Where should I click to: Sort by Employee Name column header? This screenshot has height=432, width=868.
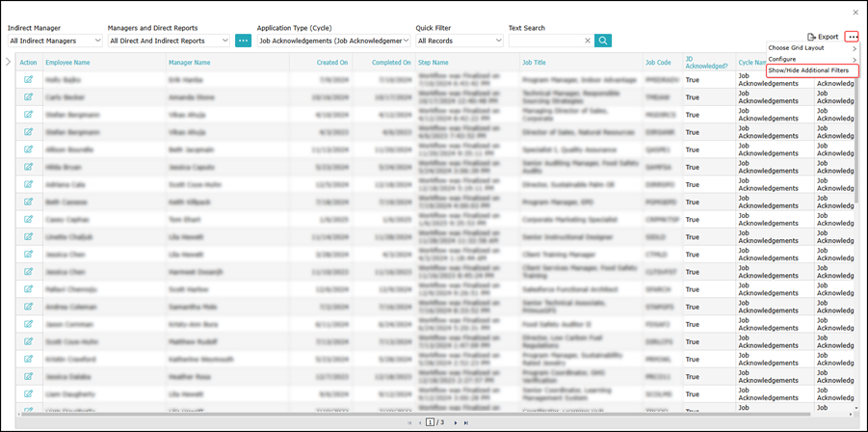coord(67,62)
